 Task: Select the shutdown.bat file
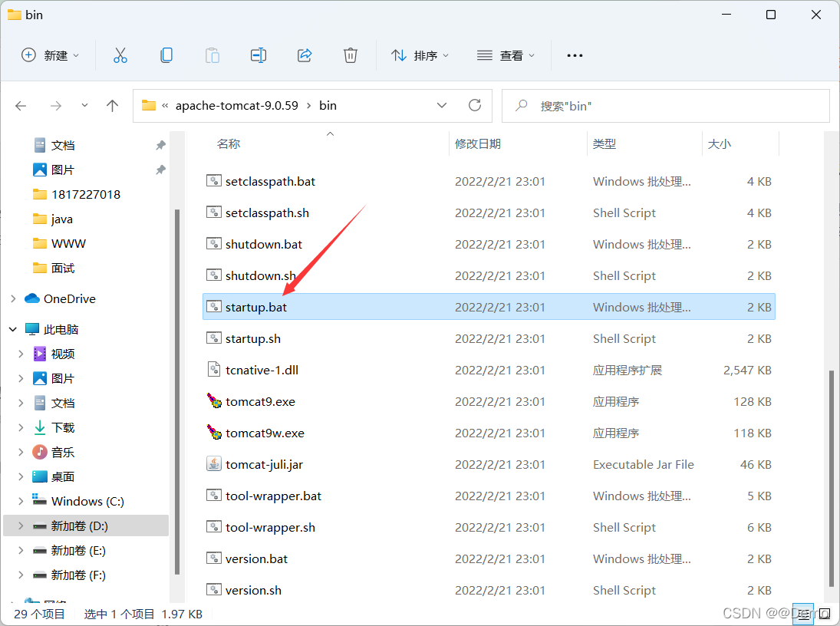coord(489,244)
